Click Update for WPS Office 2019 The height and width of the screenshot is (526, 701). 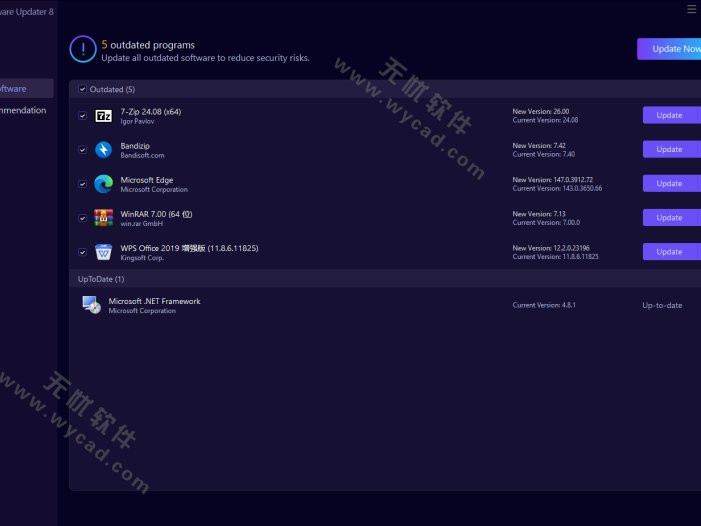tap(672, 252)
